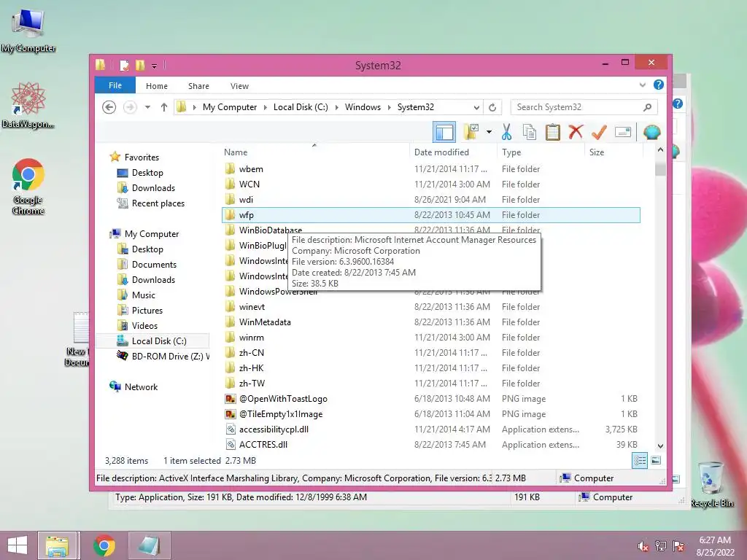Select the wfp folder
This screenshot has width=747, height=560.
coord(430,215)
